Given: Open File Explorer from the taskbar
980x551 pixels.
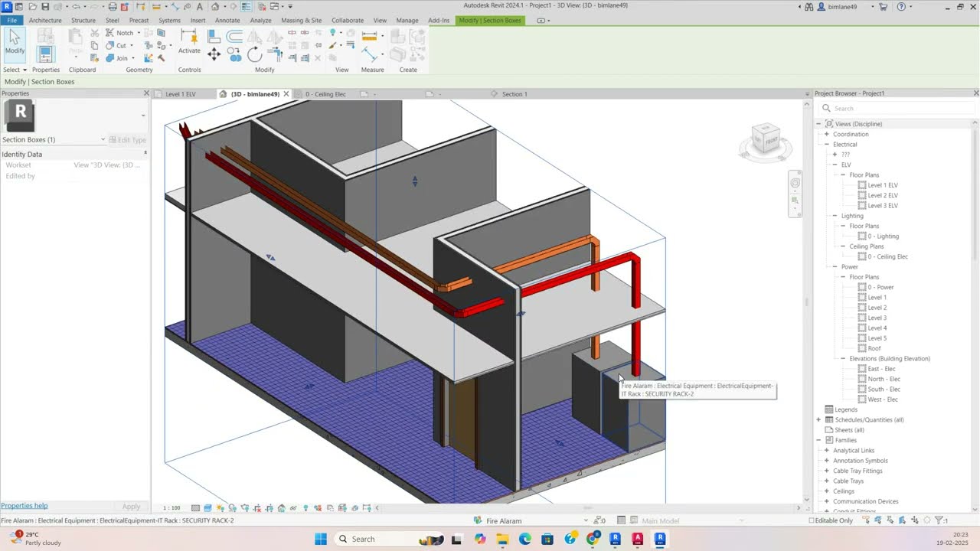Looking at the screenshot, I should tap(502, 539).
